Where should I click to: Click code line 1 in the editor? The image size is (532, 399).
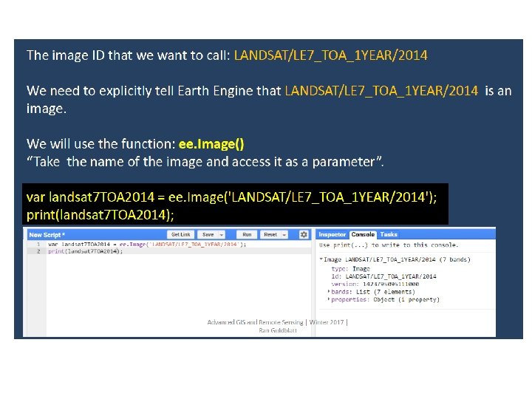(147, 244)
